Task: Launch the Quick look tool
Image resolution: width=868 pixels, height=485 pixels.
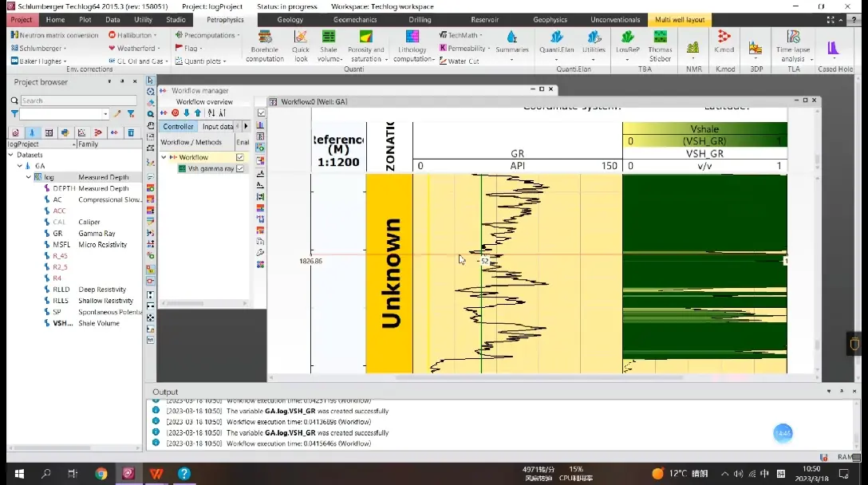Action: (x=301, y=46)
